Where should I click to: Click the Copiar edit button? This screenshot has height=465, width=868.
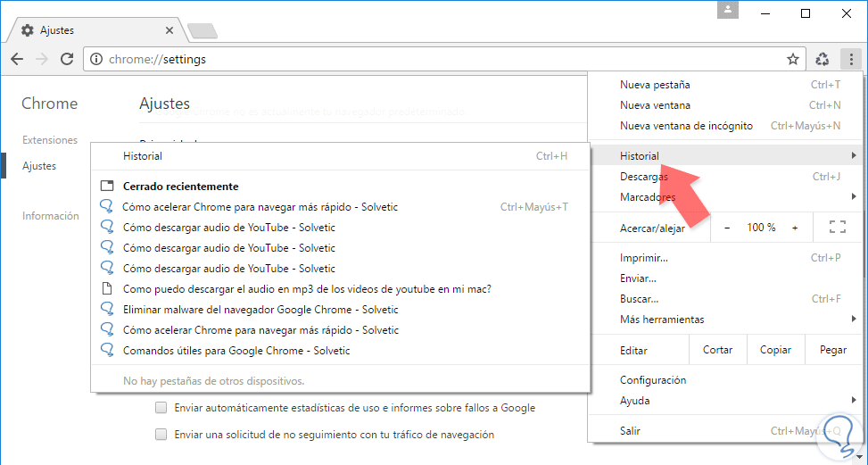coord(775,350)
